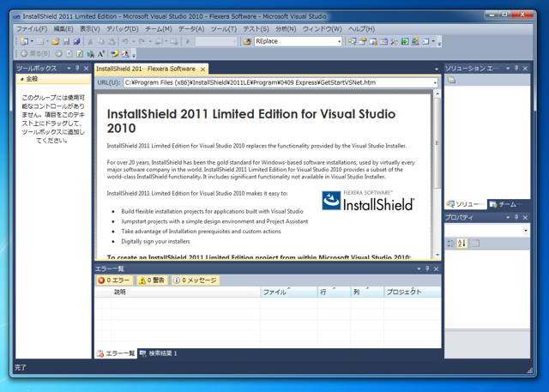Sort error list by ファイル column
This screenshot has width=549, height=392.
(289, 292)
